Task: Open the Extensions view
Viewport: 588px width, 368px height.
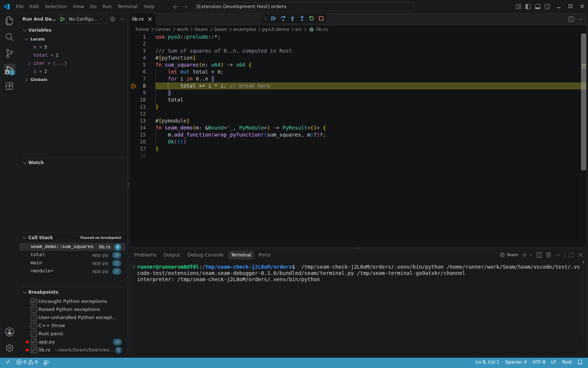Action: pos(10,86)
